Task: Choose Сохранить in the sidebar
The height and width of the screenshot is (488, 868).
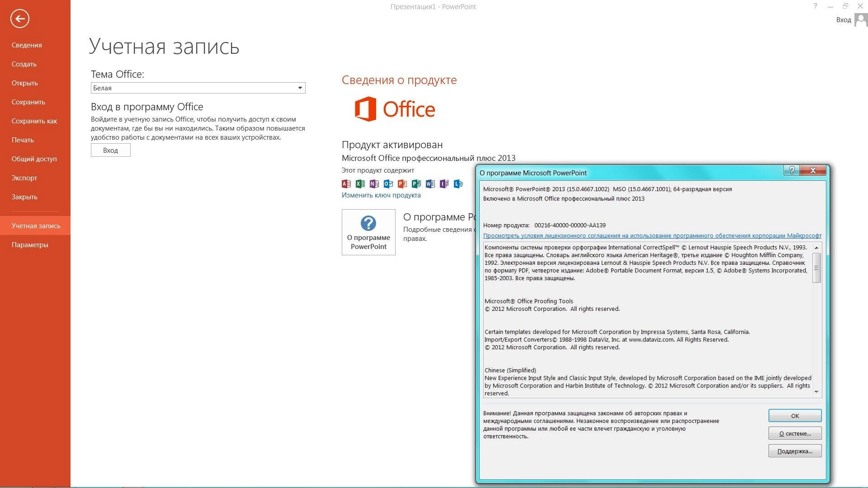Action: click(28, 102)
